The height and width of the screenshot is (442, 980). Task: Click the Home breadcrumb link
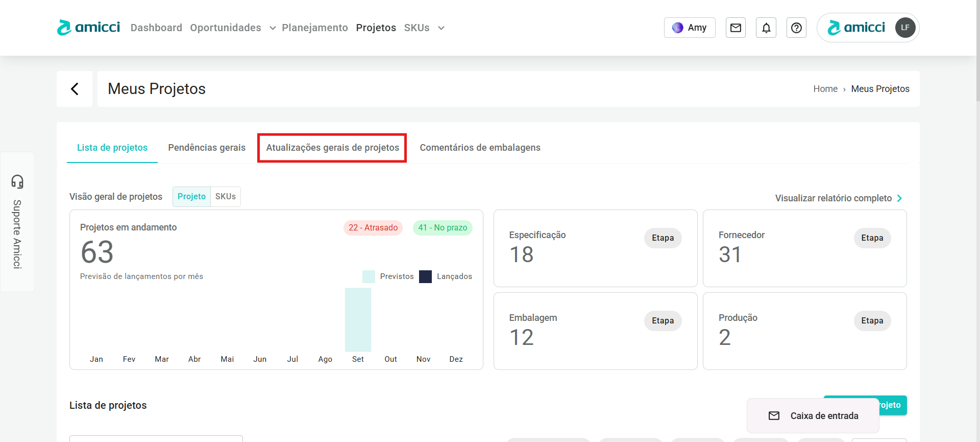(x=825, y=89)
